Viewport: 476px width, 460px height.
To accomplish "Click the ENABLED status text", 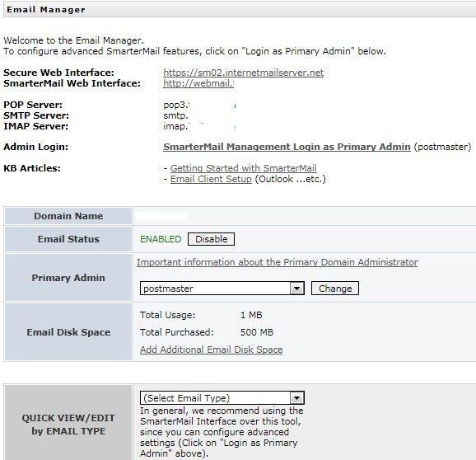I will pos(161,239).
